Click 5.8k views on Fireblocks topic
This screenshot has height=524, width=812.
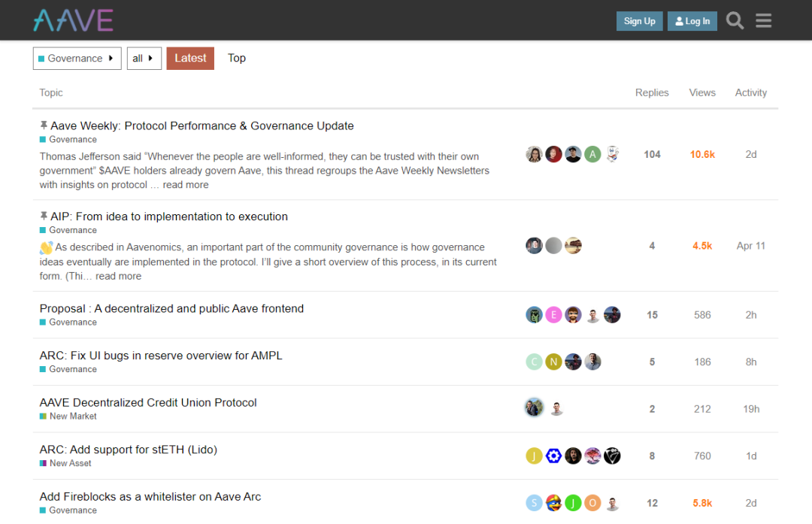click(x=702, y=503)
